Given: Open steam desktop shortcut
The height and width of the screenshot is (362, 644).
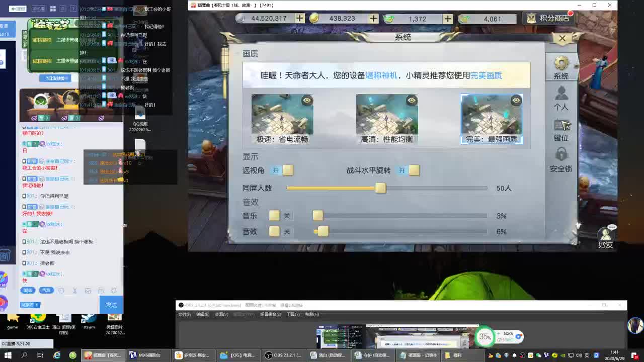Looking at the screenshot, I should point(89,320).
